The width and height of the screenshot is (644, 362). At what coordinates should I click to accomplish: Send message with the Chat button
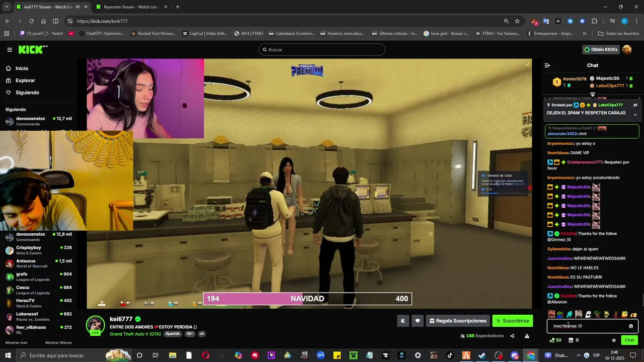pos(629,340)
